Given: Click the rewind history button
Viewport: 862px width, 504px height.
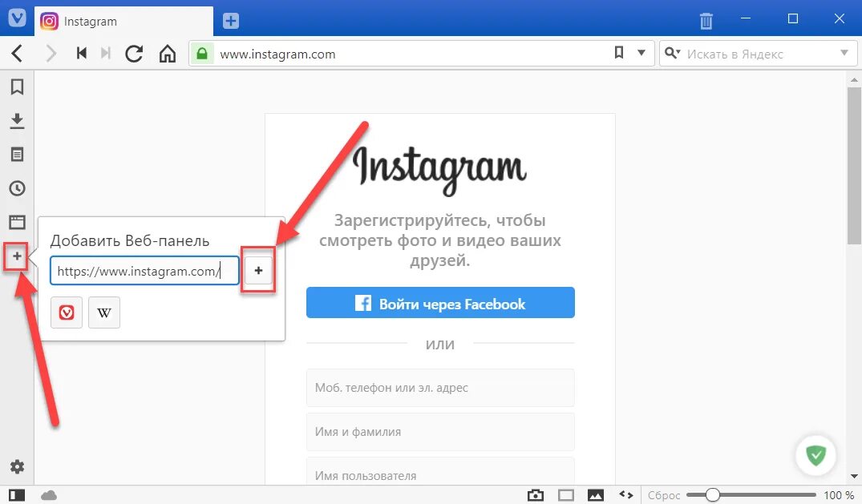Looking at the screenshot, I should tap(81, 54).
